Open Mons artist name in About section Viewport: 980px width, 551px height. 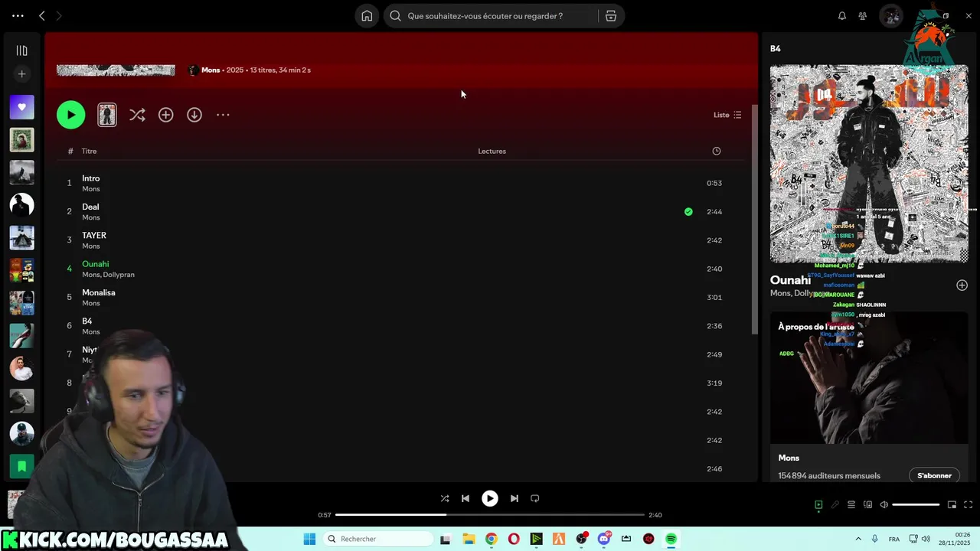[x=789, y=458]
